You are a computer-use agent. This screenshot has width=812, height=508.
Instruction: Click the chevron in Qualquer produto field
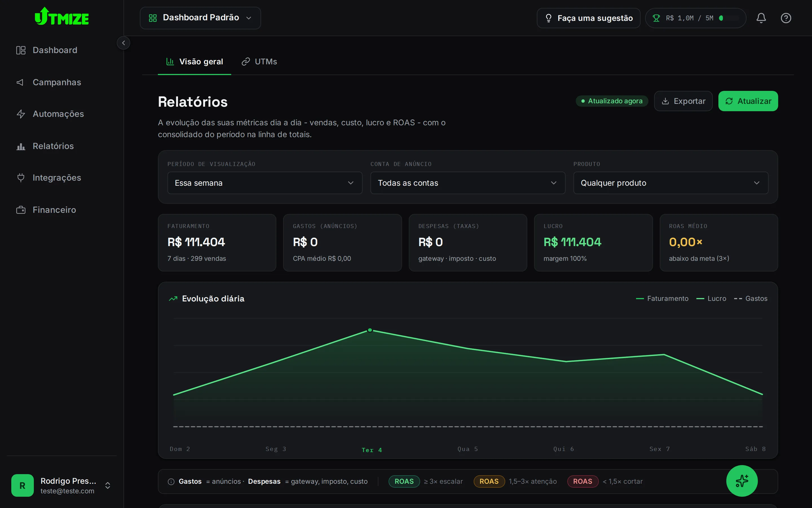[x=757, y=183]
